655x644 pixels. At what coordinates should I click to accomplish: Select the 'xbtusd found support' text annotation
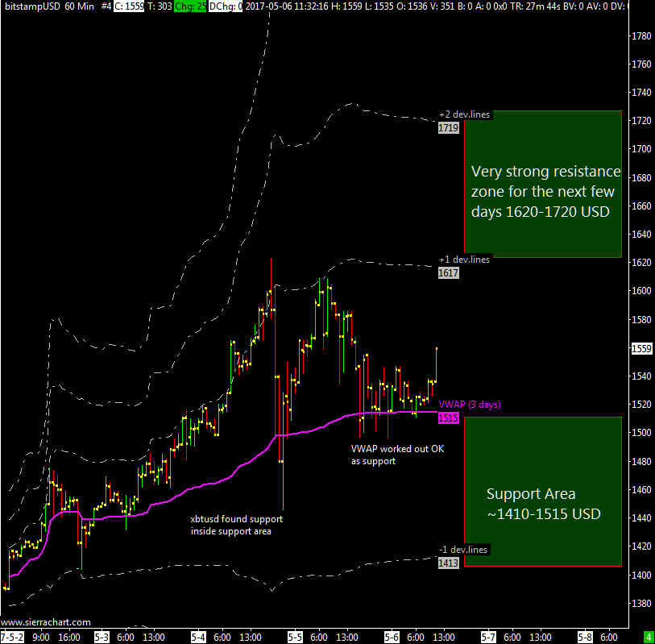[236, 526]
